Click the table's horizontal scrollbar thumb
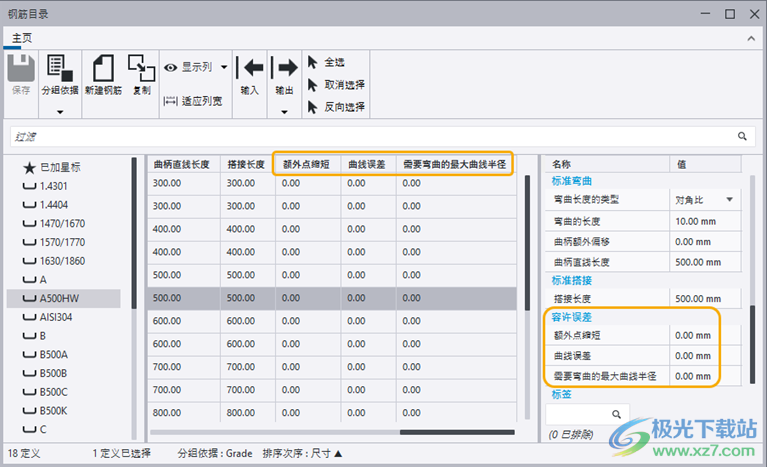 [x=457, y=432]
